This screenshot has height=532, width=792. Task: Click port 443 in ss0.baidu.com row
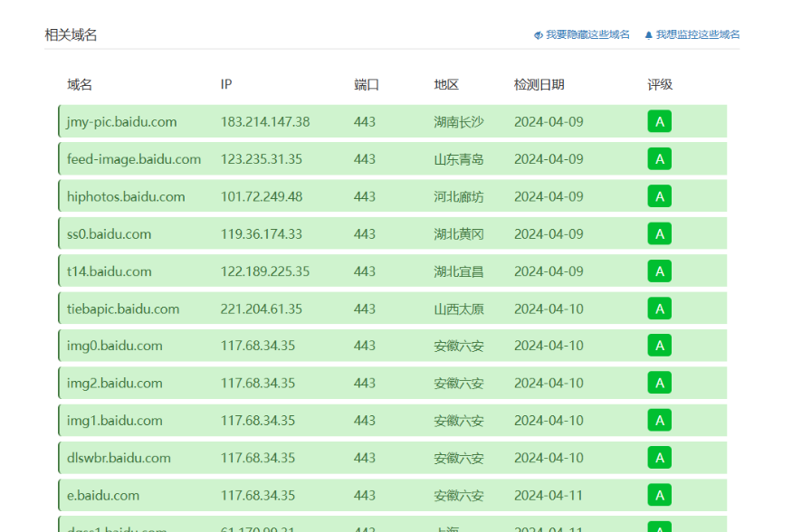365,233
